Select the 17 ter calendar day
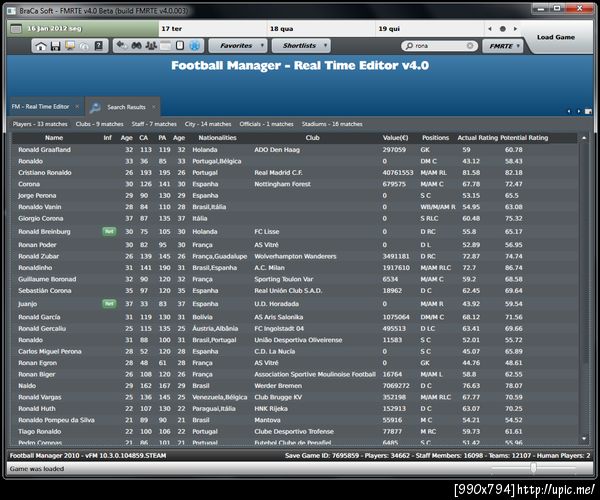Screen dimensions: 600x500 pyautogui.click(x=212, y=29)
